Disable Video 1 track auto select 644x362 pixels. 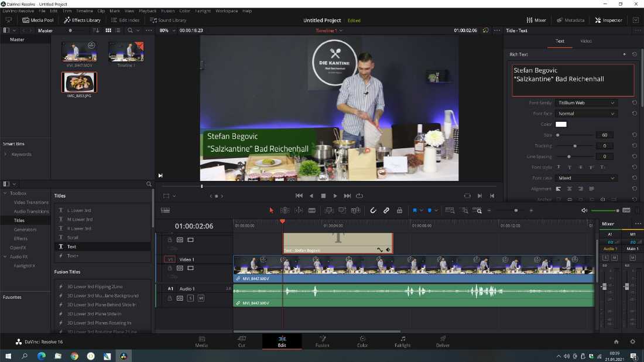pos(180,268)
